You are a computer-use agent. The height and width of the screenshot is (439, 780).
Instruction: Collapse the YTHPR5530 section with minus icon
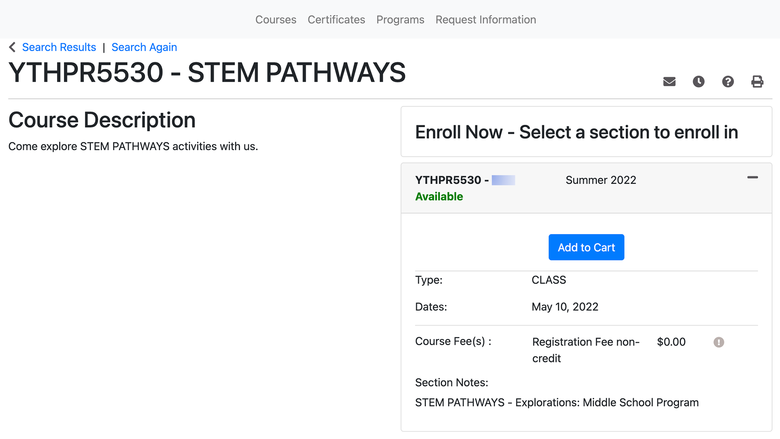[x=753, y=177]
